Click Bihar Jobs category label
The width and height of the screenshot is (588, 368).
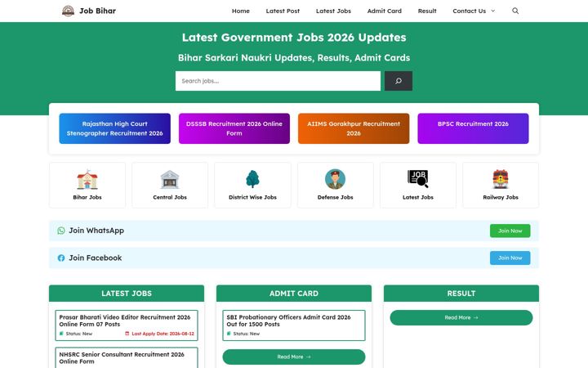[x=87, y=197]
